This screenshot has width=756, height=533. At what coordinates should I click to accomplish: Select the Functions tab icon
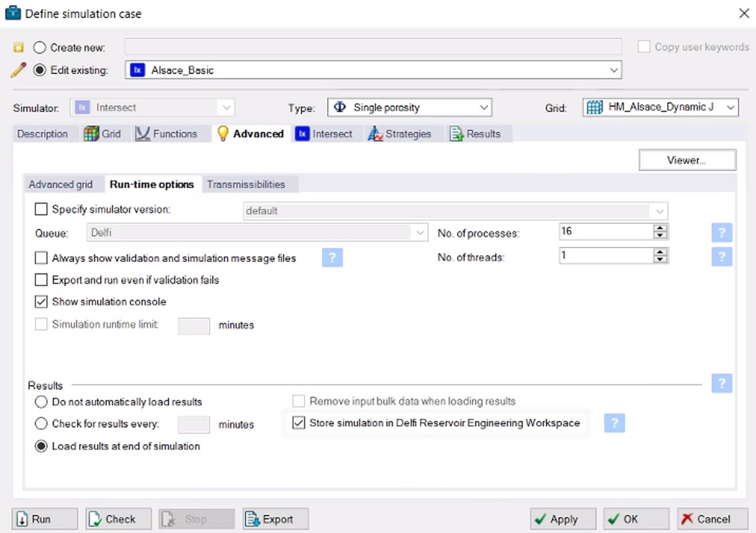click(143, 134)
